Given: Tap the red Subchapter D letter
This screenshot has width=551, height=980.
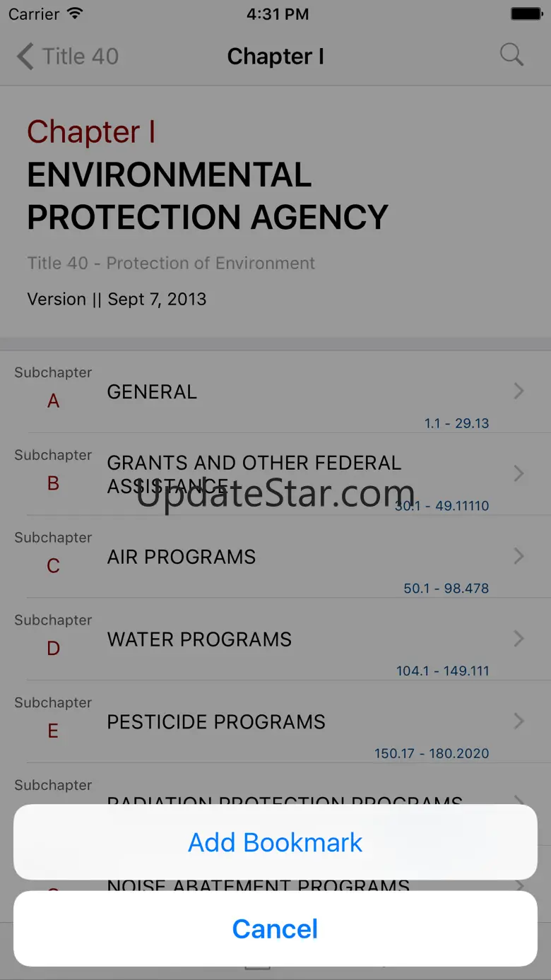Looking at the screenshot, I should pos(53,649).
